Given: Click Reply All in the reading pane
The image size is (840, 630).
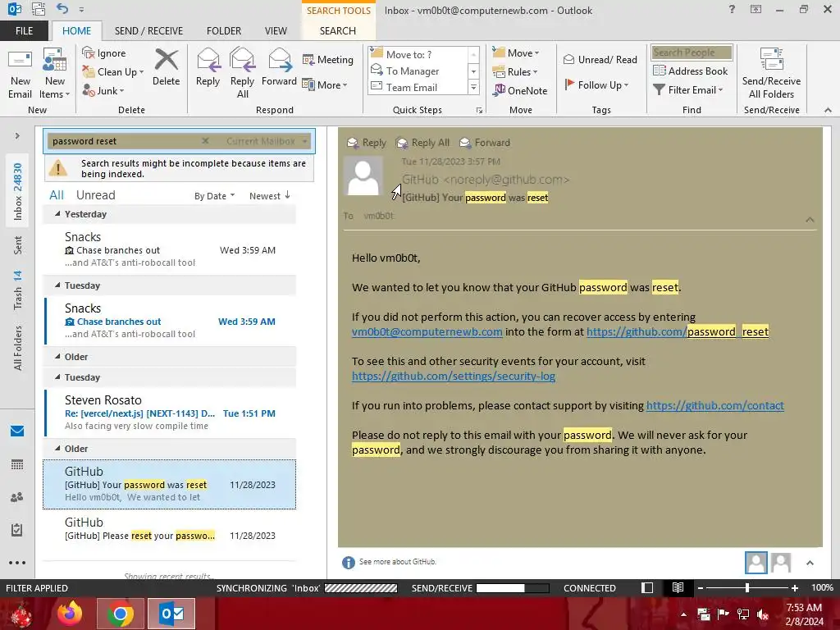Looking at the screenshot, I should click(x=422, y=143).
